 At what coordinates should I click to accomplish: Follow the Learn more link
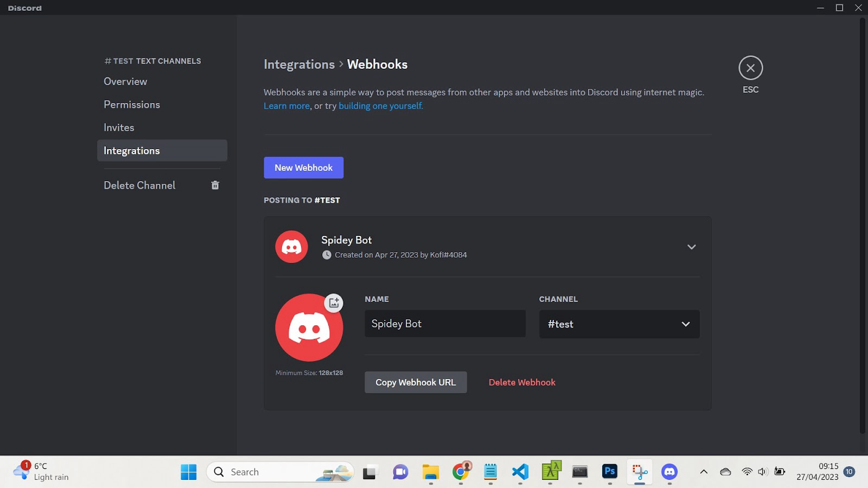(286, 106)
